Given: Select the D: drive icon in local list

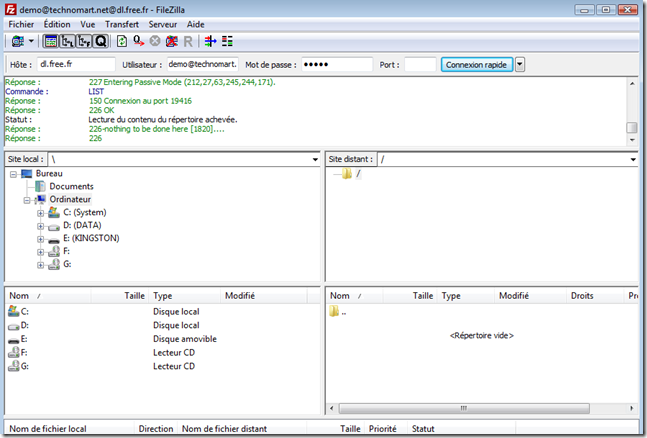Looking at the screenshot, I should point(14,326).
